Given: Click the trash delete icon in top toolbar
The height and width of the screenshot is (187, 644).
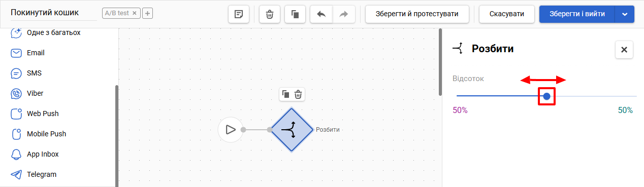Looking at the screenshot, I should coord(270,14).
